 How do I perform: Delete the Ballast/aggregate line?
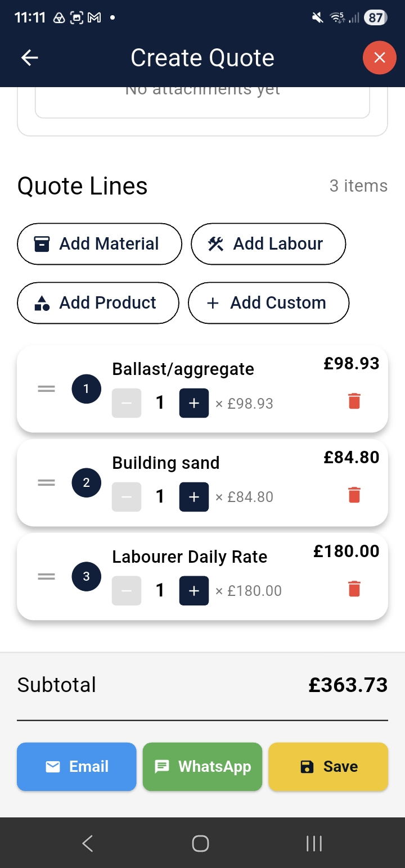354,401
